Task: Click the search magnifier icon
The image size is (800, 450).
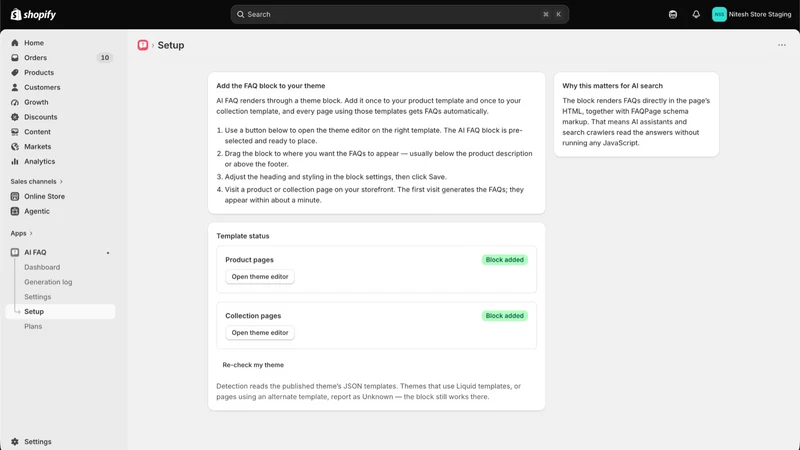Action: (240, 14)
